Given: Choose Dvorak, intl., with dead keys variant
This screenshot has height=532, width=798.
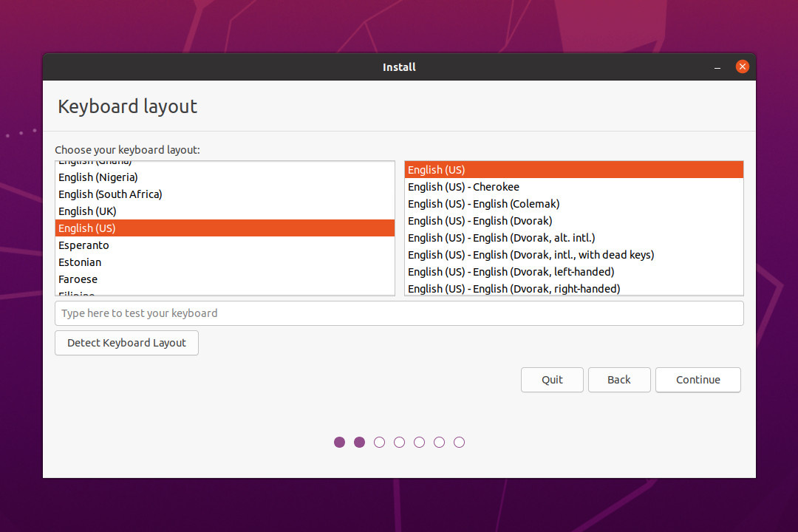Looking at the screenshot, I should click(573, 255).
